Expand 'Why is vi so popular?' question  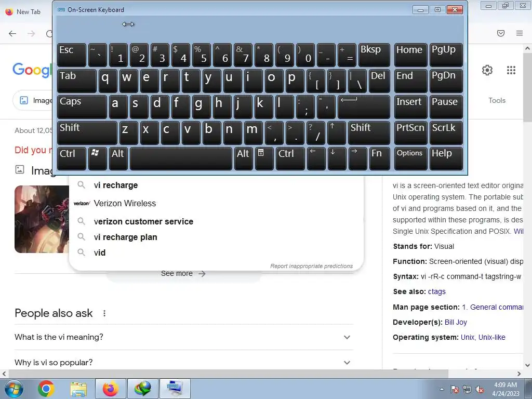[x=183, y=362]
